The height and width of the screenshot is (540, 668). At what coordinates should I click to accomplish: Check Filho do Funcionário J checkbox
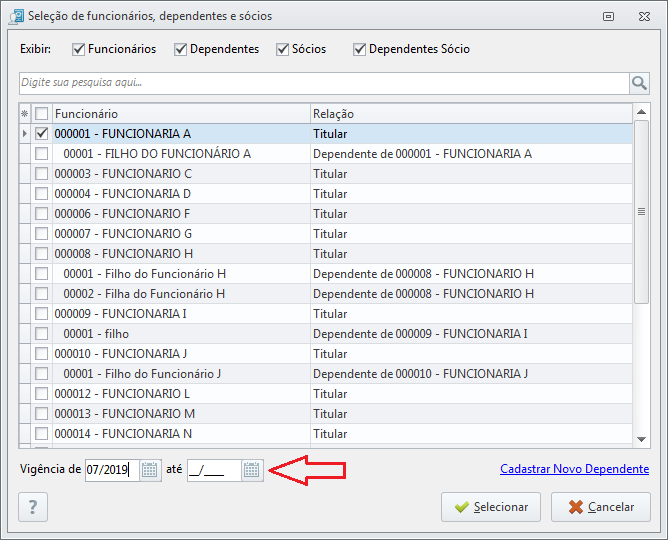click(41, 374)
